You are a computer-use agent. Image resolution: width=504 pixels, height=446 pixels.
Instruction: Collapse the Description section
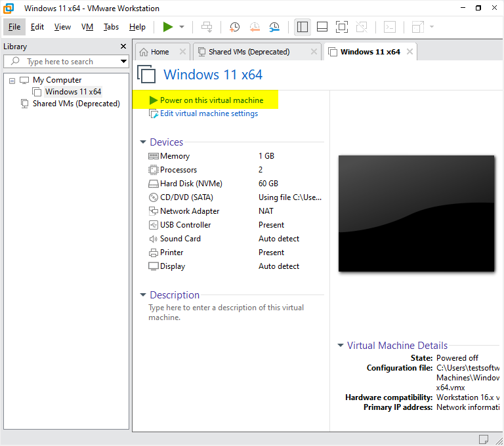point(143,295)
